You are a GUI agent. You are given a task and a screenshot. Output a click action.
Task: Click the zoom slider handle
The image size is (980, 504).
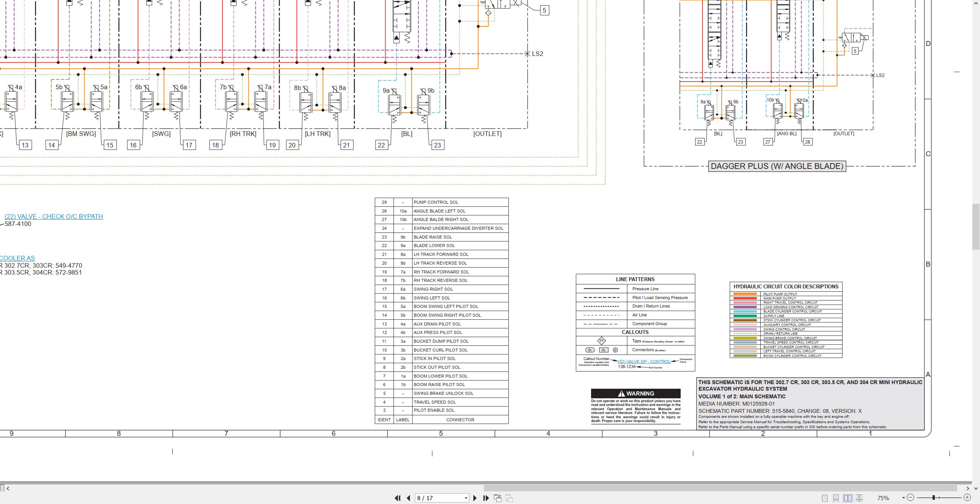pyautogui.click(x=934, y=497)
